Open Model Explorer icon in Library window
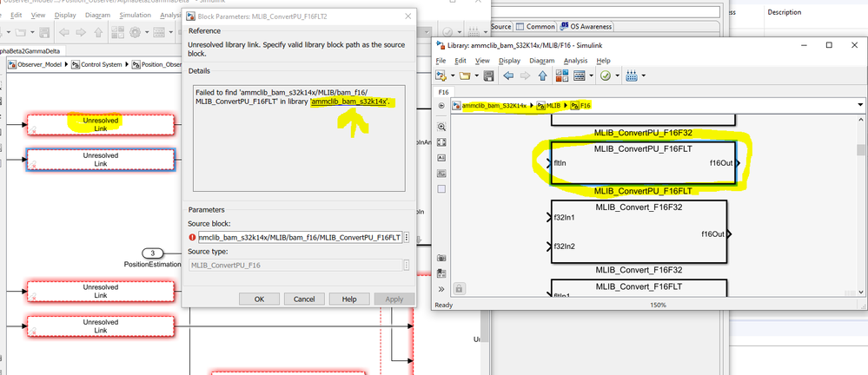The height and width of the screenshot is (375, 868). 579,76
